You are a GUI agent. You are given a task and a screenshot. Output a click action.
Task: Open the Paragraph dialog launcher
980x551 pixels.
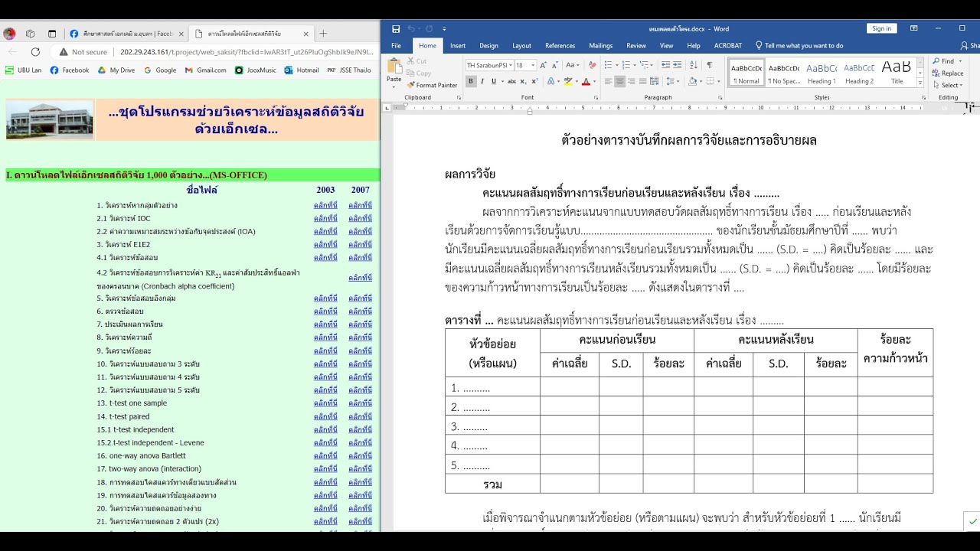(x=719, y=98)
